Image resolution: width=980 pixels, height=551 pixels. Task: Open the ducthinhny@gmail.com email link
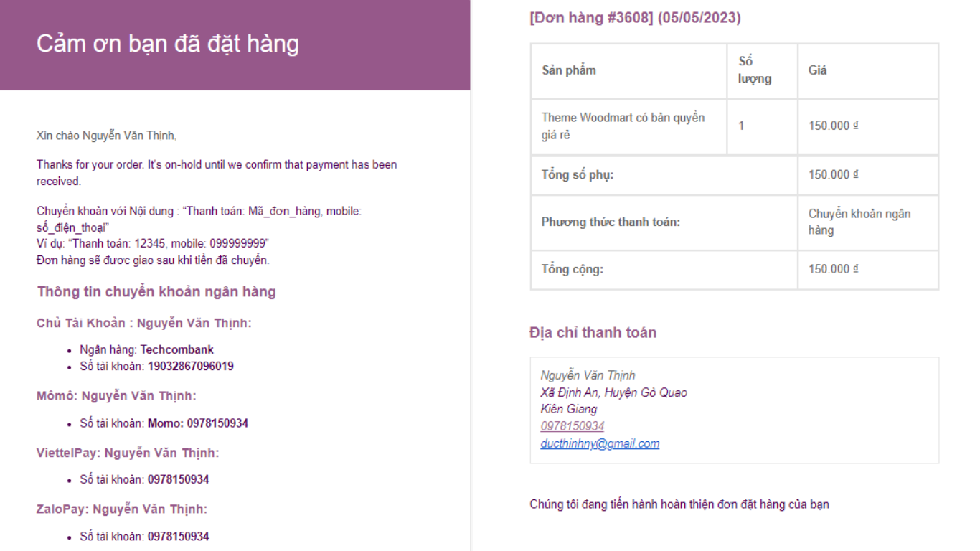[600, 443]
